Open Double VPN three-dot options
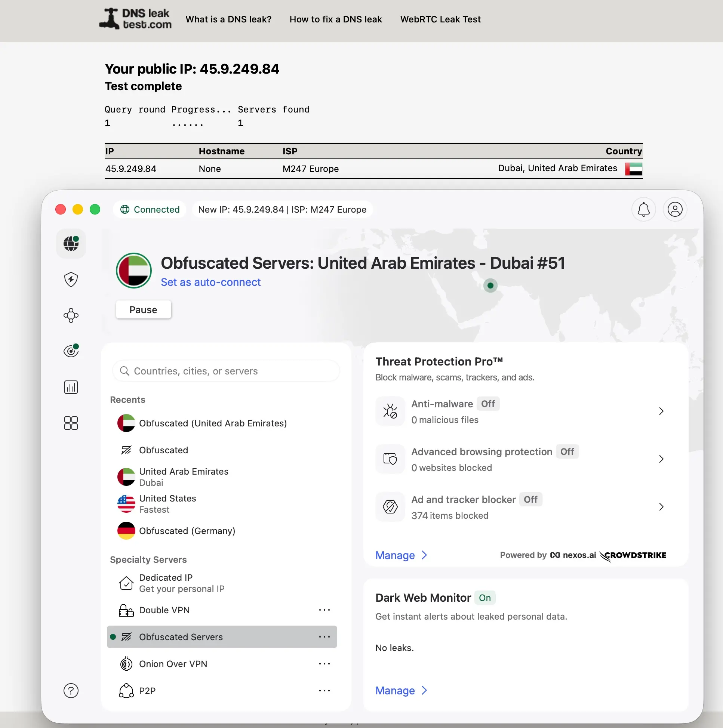Viewport: 723px width, 728px height. point(324,610)
